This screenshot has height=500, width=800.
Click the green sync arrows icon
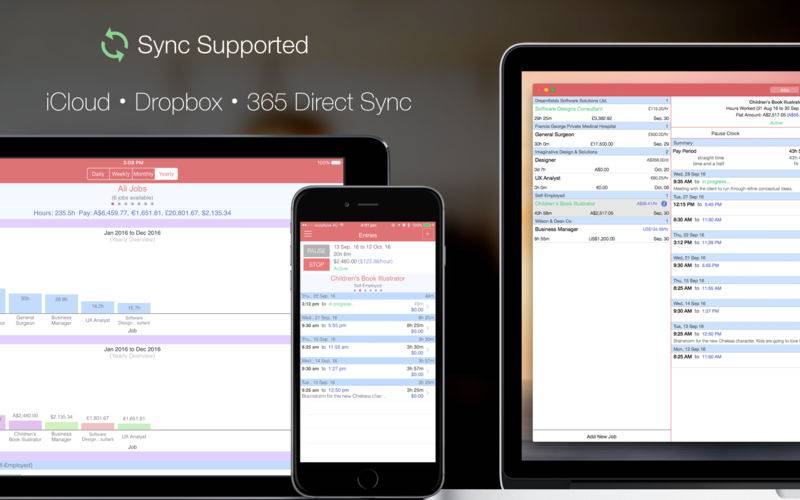pyautogui.click(x=115, y=45)
